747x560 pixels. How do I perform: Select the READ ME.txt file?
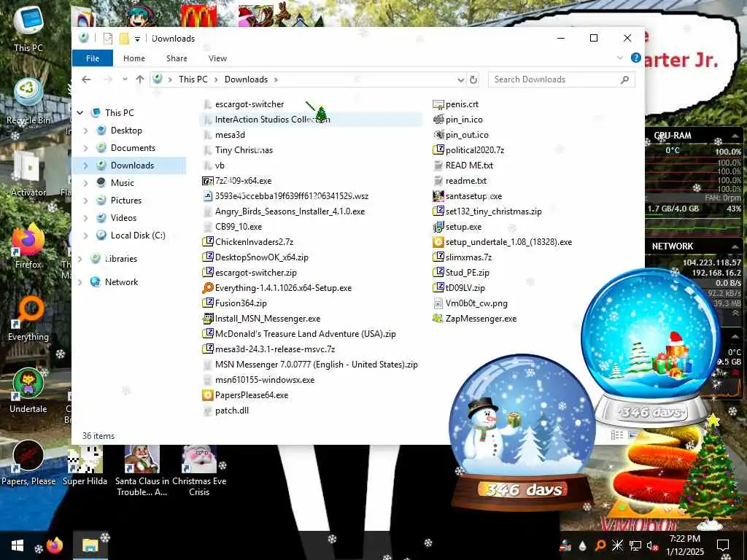point(469,166)
